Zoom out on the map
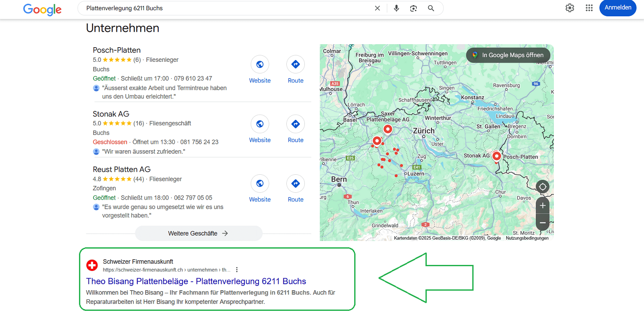Image resolution: width=644 pixels, height=313 pixels. coord(543,222)
